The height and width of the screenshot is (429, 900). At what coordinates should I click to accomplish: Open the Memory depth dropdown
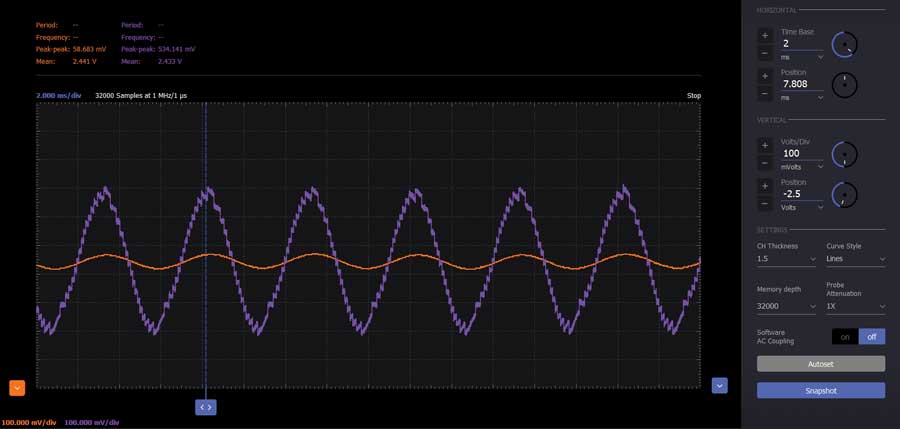786,306
